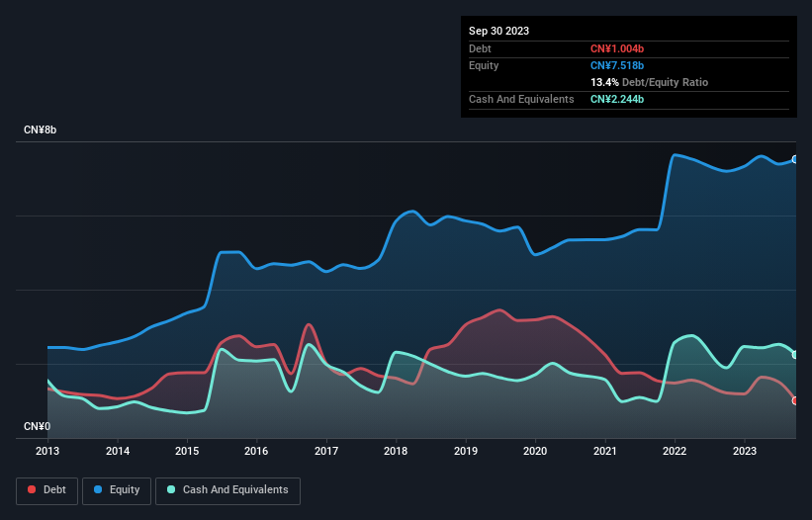Click the 2021 x-axis label
This screenshot has width=812, height=520.
click(605, 451)
